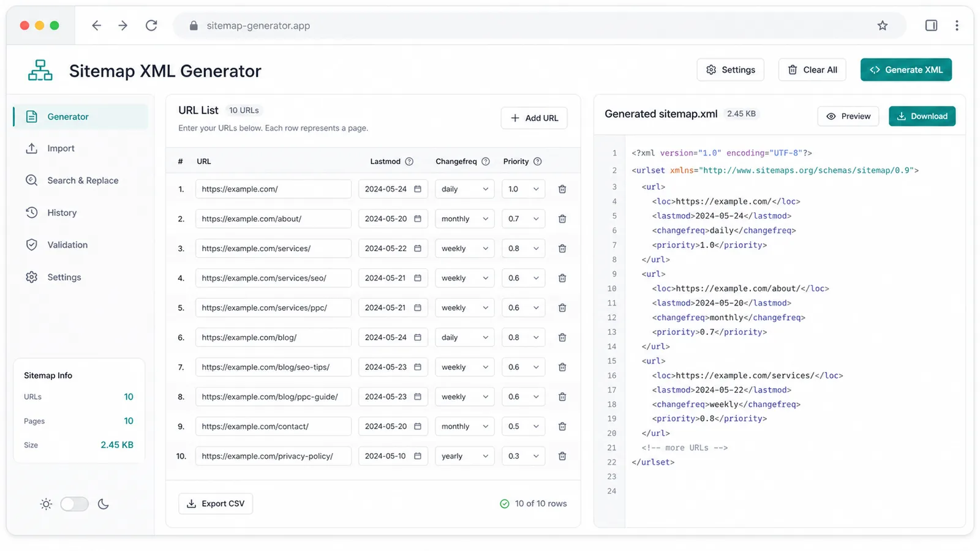The image size is (980, 551).
Task: Click the sun light mode icon
Action: [x=46, y=504]
